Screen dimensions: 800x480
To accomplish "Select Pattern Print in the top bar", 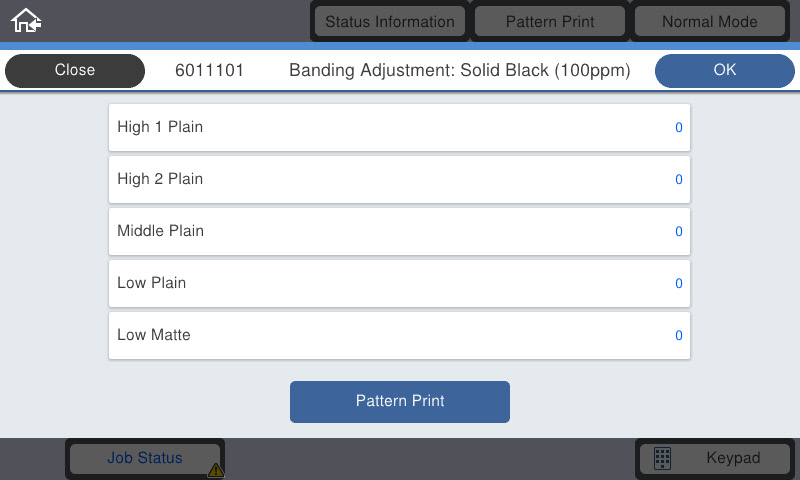I will click(550, 21).
